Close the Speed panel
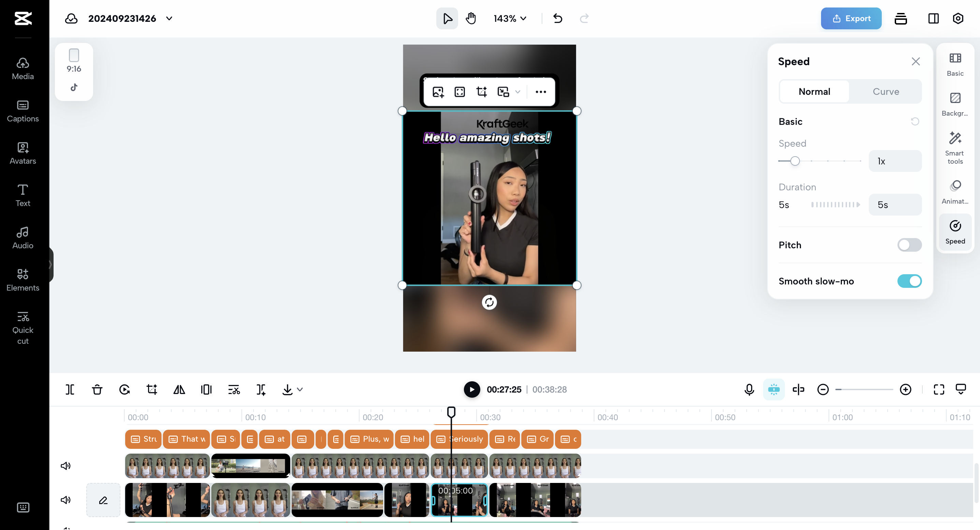This screenshot has width=980, height=530. [916, 61]
